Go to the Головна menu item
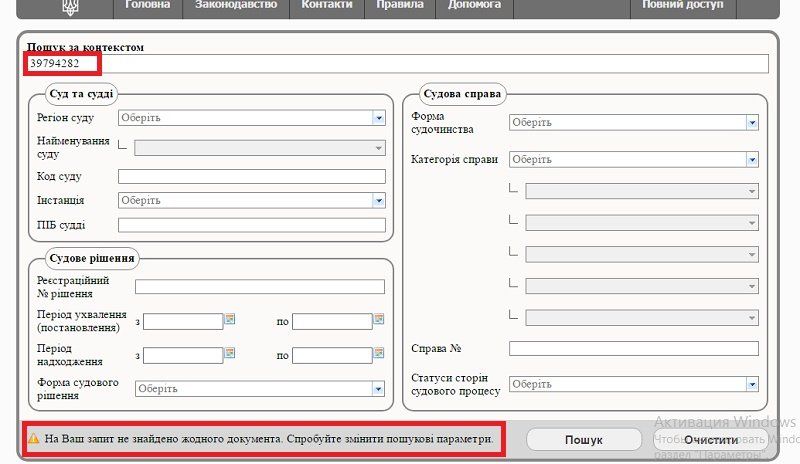Image resolution: width=800 pixels, height=464 pixels. click(150, 6)
